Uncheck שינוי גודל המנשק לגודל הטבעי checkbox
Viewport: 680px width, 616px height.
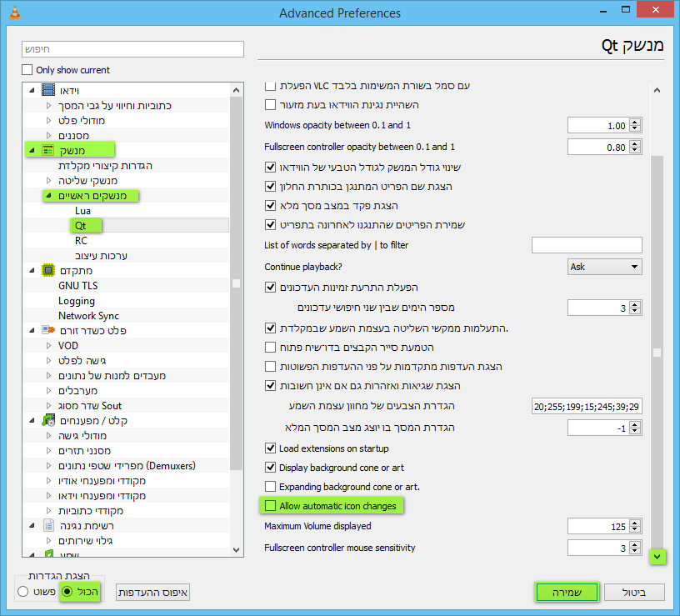coord(270,167)
